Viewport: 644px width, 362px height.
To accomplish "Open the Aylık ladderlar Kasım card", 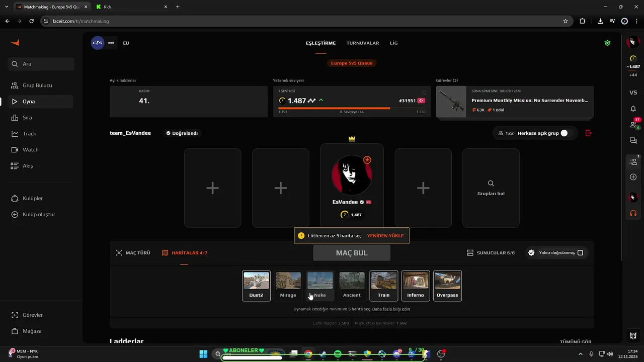I will pos(189,102).
